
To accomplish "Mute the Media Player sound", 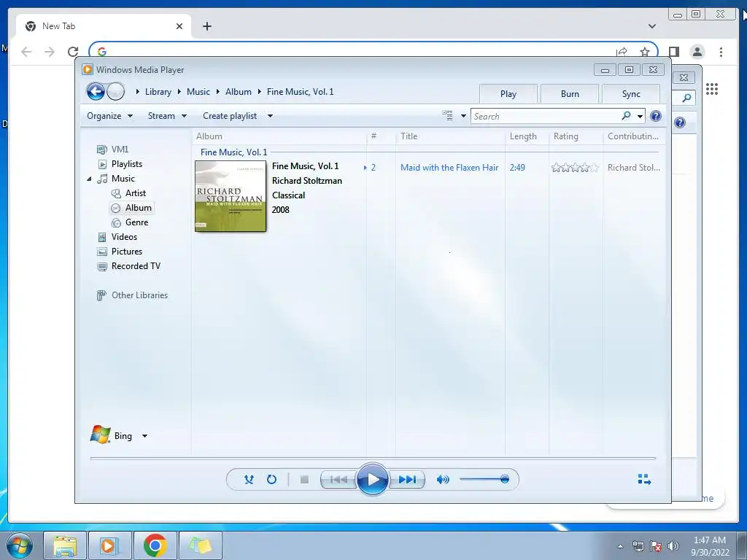I will (443, 480).
